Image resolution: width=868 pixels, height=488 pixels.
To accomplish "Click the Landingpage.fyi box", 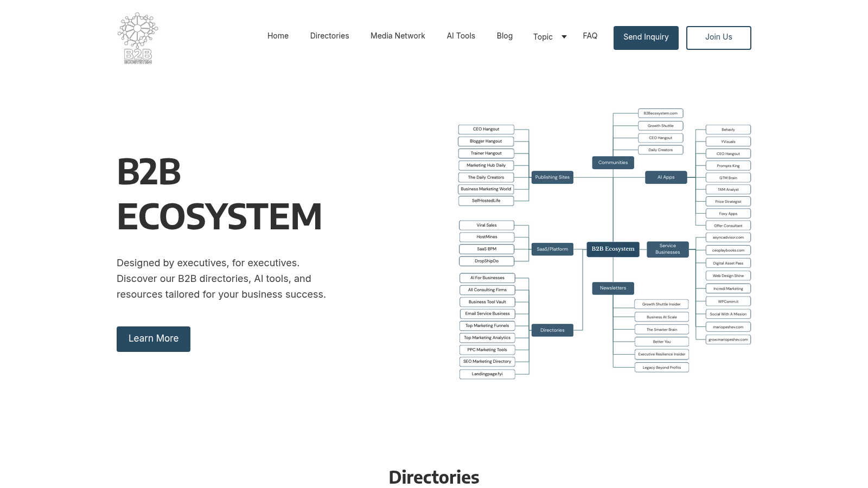I will pos(487,374).
